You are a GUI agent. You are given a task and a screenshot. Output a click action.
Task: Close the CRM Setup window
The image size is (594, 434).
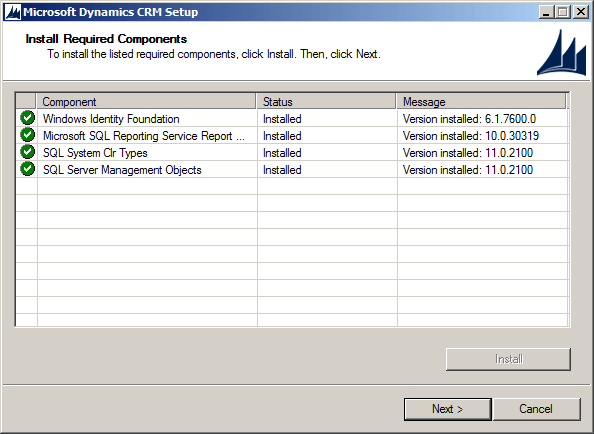tap(581, 12)
